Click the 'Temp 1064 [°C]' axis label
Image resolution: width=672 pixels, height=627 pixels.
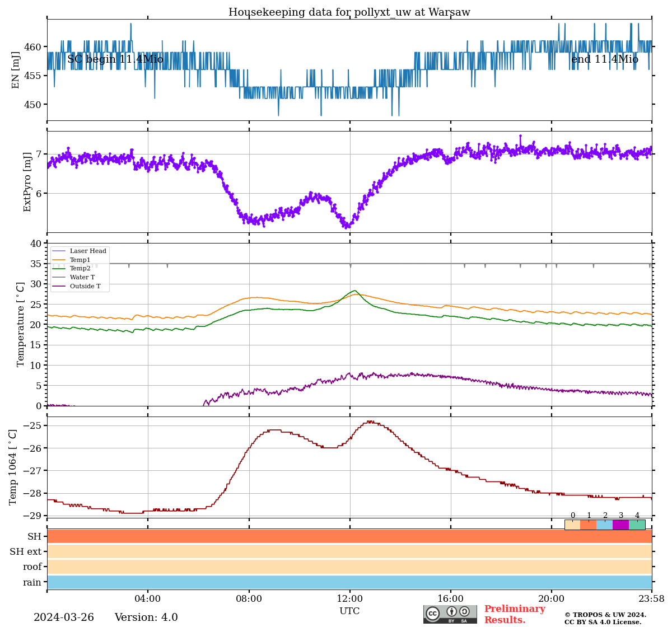13,467
